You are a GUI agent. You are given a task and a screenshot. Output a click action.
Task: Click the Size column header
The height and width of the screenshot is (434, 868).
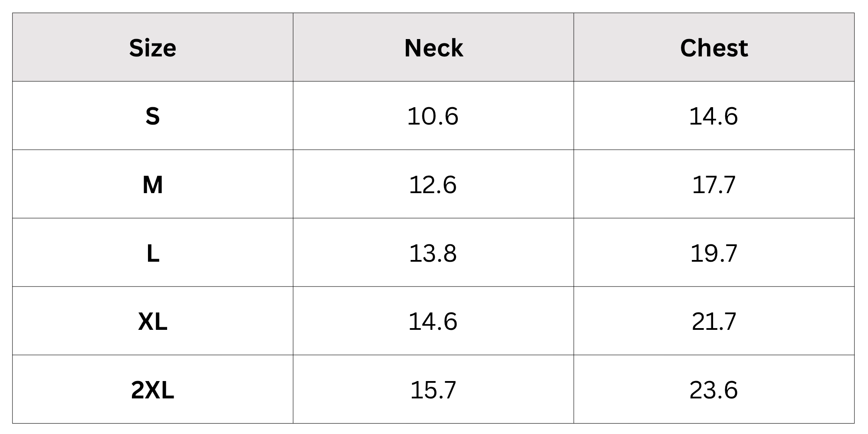click(152, 48)
